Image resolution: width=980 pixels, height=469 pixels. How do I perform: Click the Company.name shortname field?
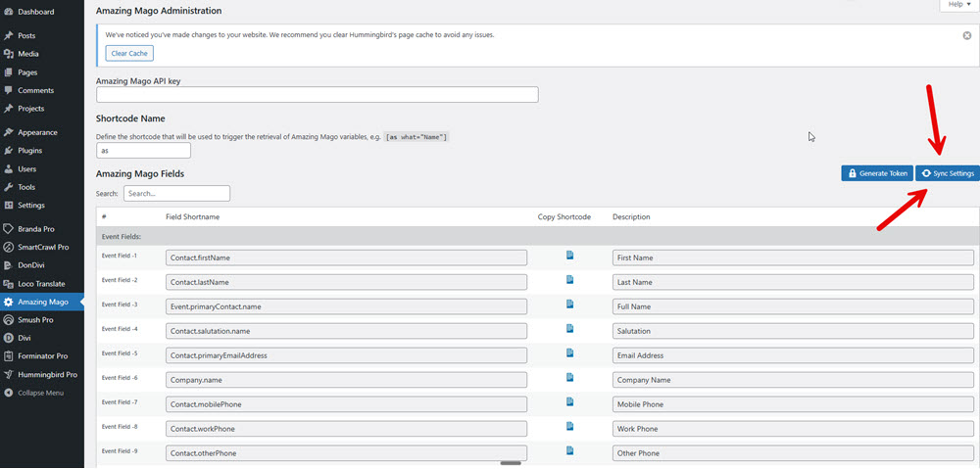(346, 380)
